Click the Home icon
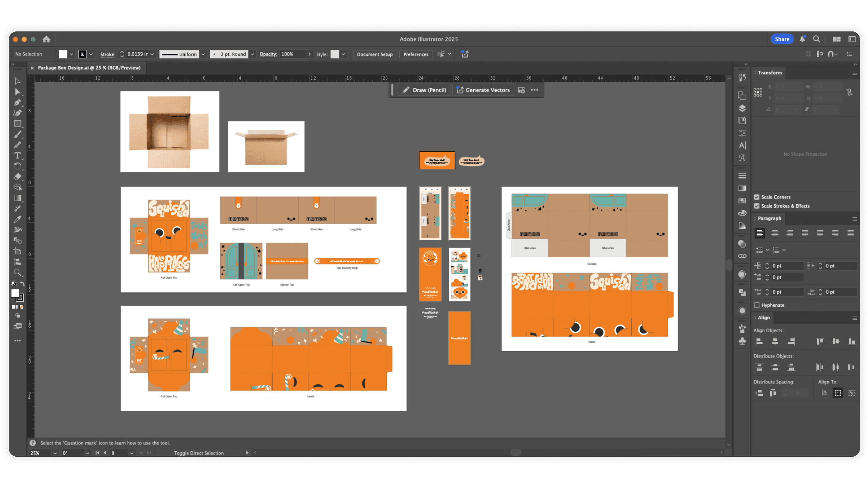 tap(46, 39)
